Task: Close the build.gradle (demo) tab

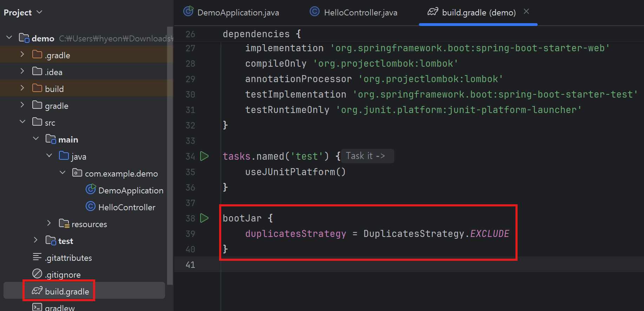Action: 526,12
